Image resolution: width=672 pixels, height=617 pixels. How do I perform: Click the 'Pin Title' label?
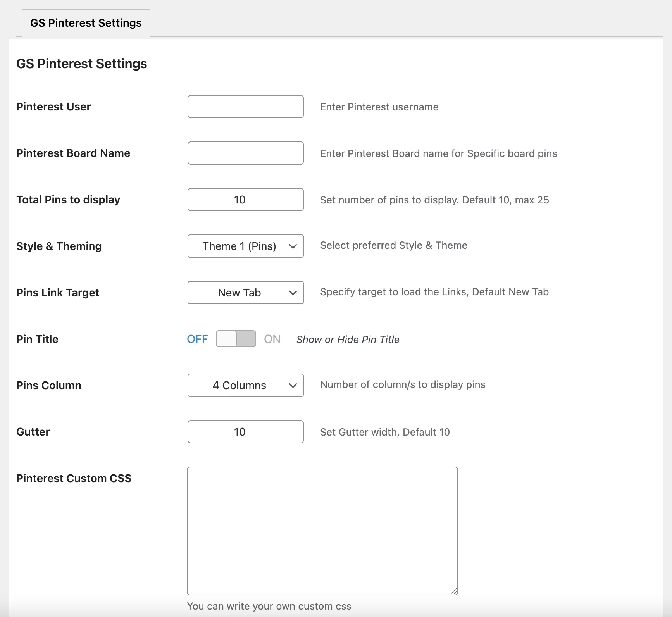37,339
